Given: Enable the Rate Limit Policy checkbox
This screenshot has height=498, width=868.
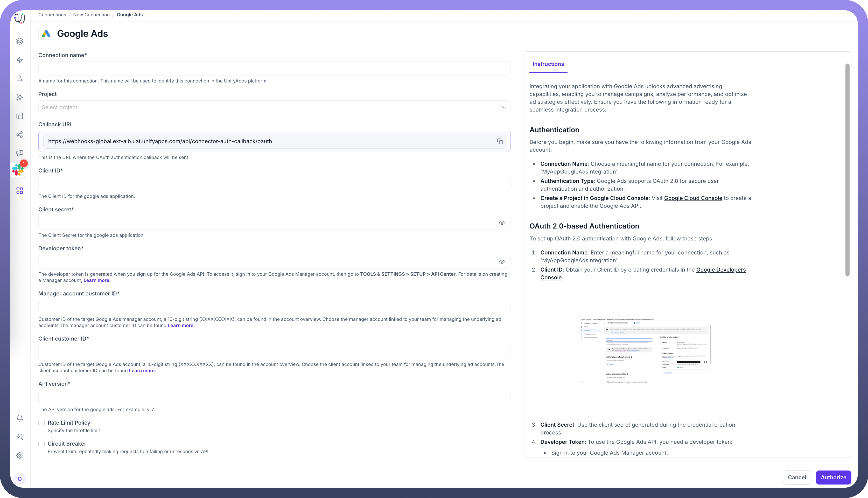Looking at the screenshot, I should click(x=41, y=423).
